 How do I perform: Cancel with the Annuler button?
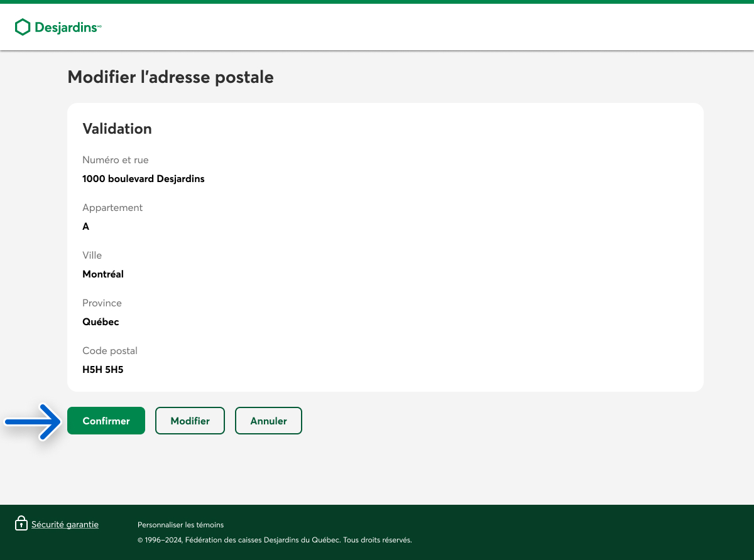268,421
